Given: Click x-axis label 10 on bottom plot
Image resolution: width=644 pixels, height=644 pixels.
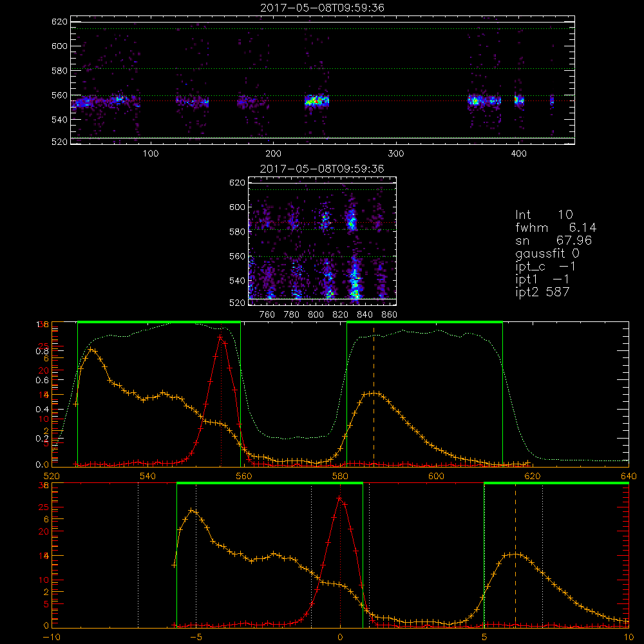Looking at the screenshot, I should [x=629, y=637].
